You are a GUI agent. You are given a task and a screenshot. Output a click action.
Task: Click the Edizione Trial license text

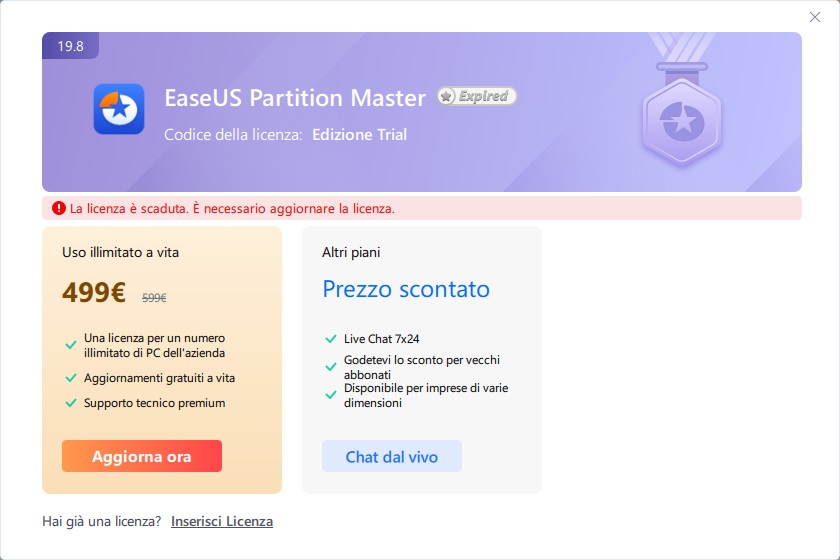point(359,135)
